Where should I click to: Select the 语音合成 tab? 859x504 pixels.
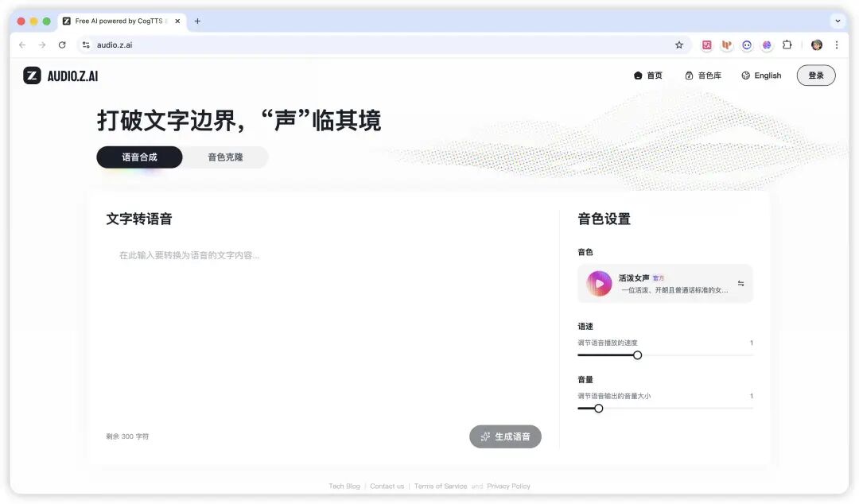tap(138, 157)
